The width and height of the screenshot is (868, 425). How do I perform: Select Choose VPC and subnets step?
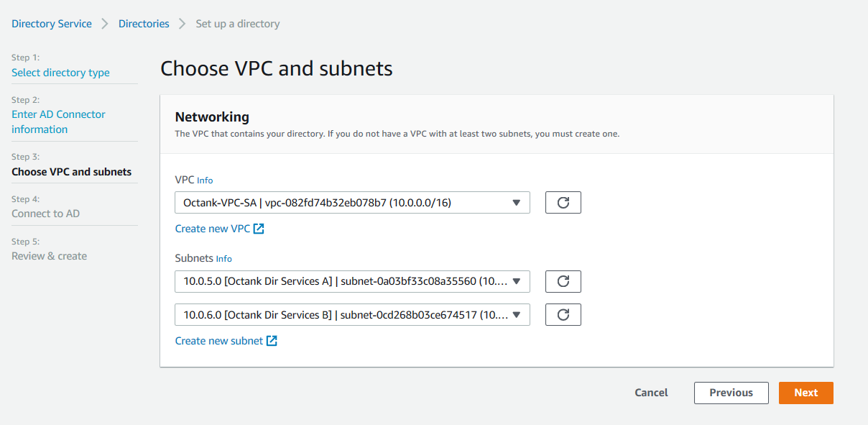[71, 172]
